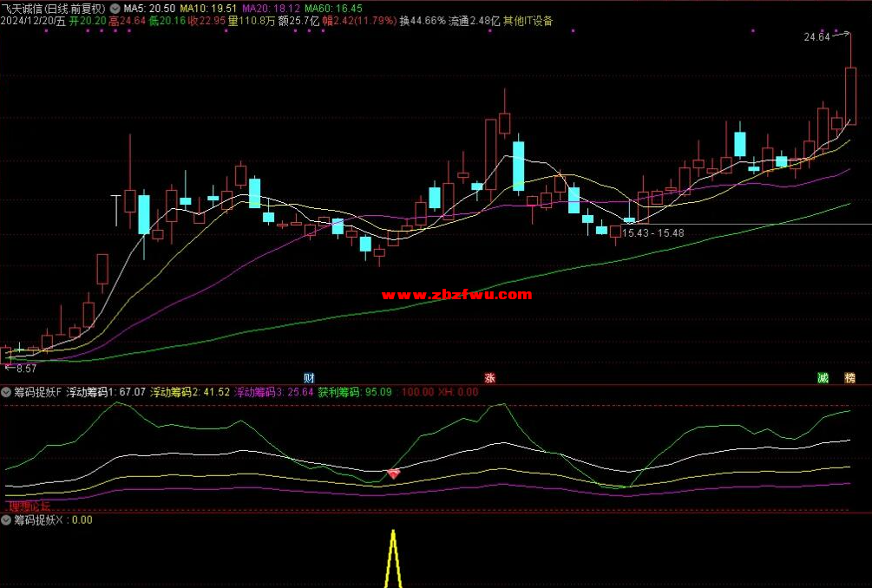Click the green 减 marker icon
Screen dimensions: 872x588
pos(823,378)
